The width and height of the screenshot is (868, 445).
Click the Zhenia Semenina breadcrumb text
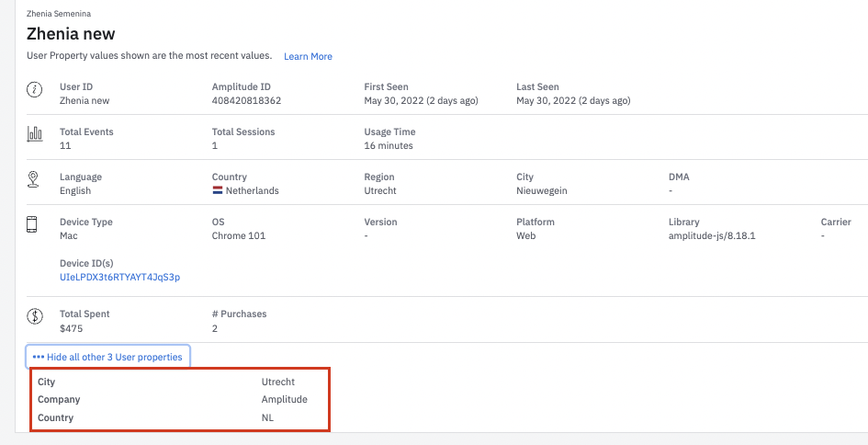59,14
